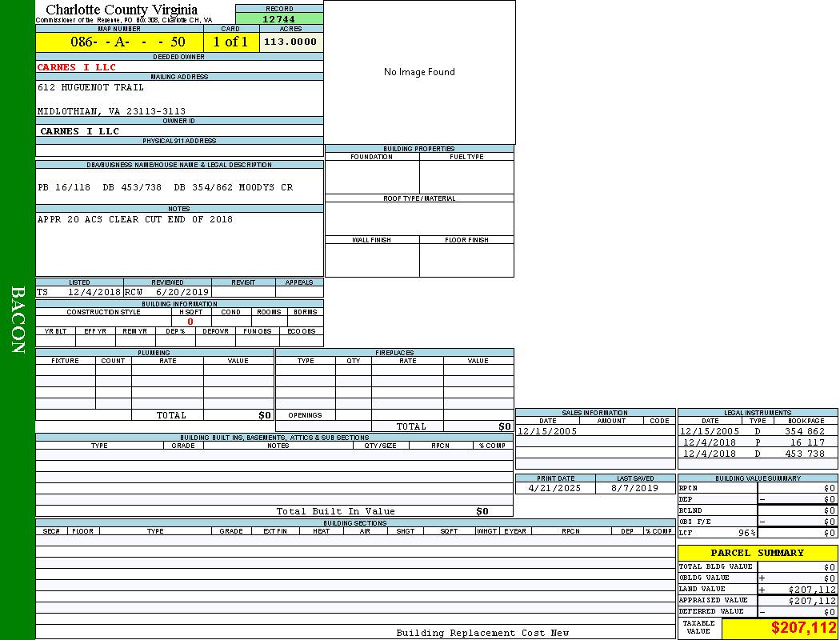The image size is (840, 640).
Task: Select the map number 086- -A- field
Action: point(119,42)
